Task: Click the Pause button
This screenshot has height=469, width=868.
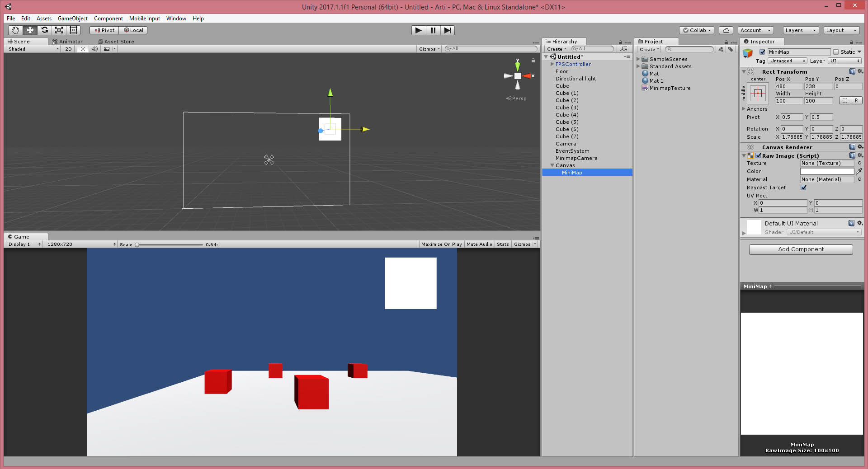Action: point(433,30)
